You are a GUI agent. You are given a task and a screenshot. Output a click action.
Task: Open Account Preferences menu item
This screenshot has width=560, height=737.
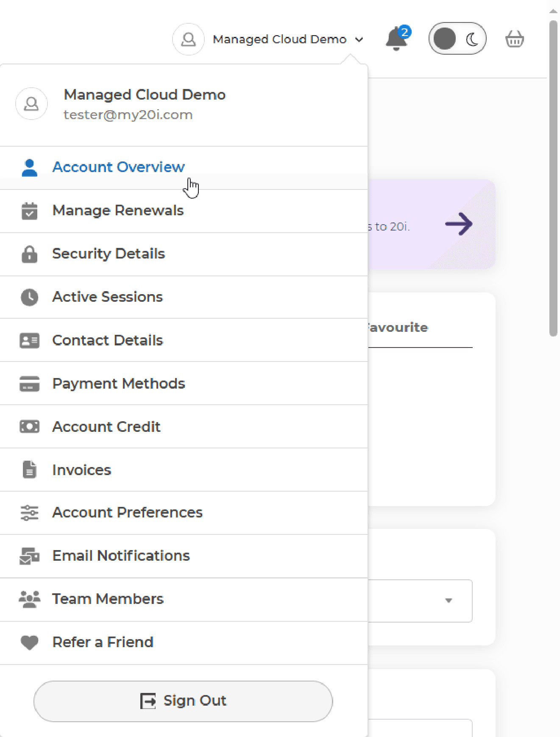(x=184, y=513)
